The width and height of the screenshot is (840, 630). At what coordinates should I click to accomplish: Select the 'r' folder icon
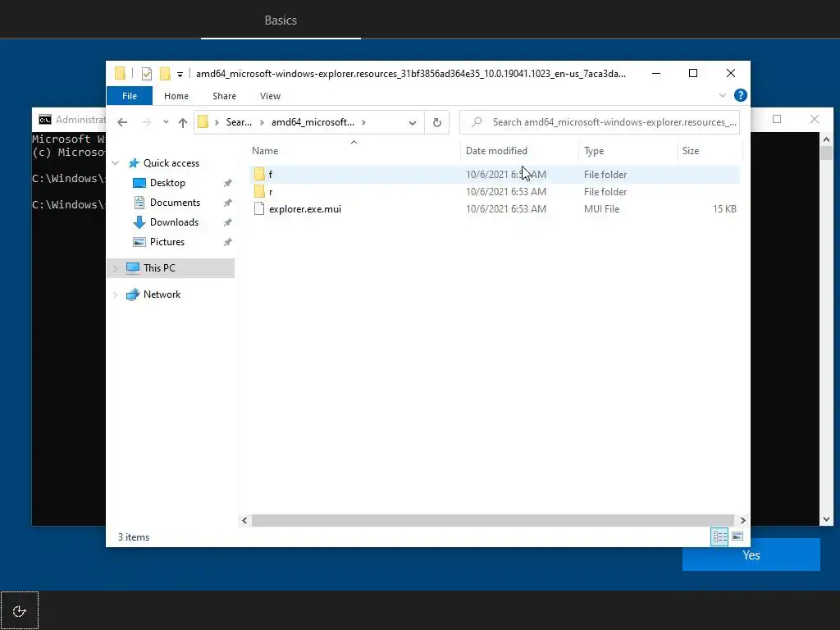(259, 192)
